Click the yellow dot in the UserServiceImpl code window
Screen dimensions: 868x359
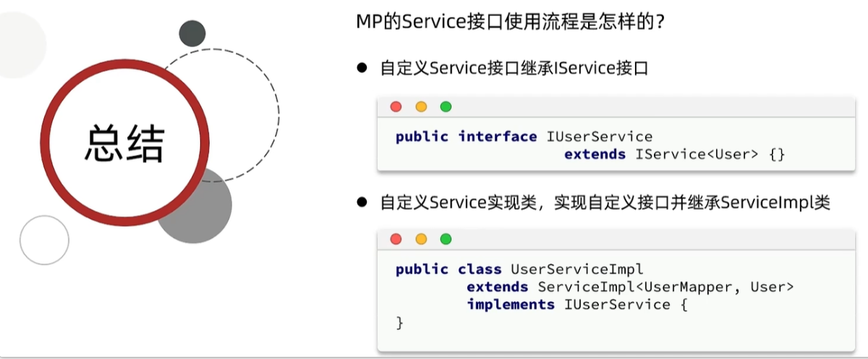pyautogui.click(x=421, y=239)
